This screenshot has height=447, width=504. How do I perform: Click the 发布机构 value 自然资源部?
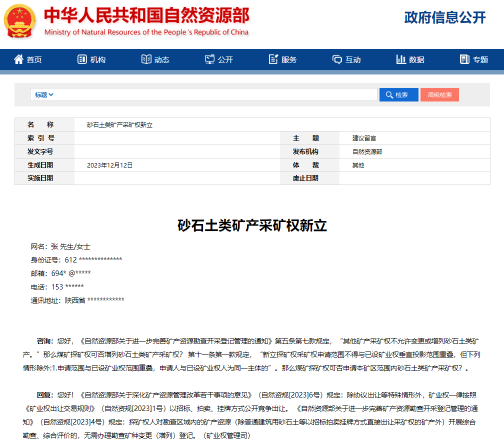point(367,151)
